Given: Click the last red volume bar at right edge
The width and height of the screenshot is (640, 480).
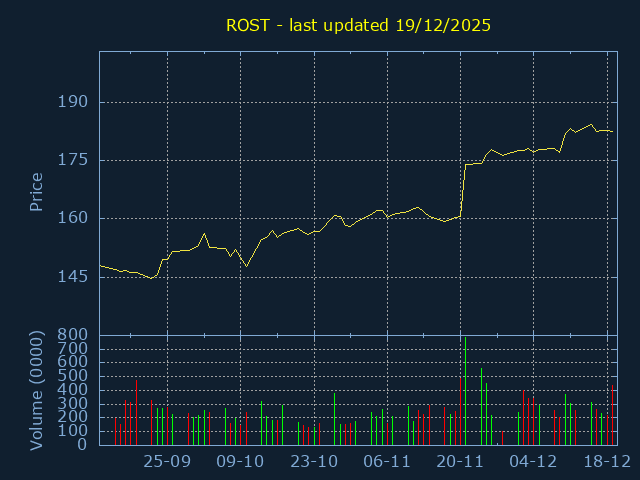Looking at the screenshot, I should (612, 416).
